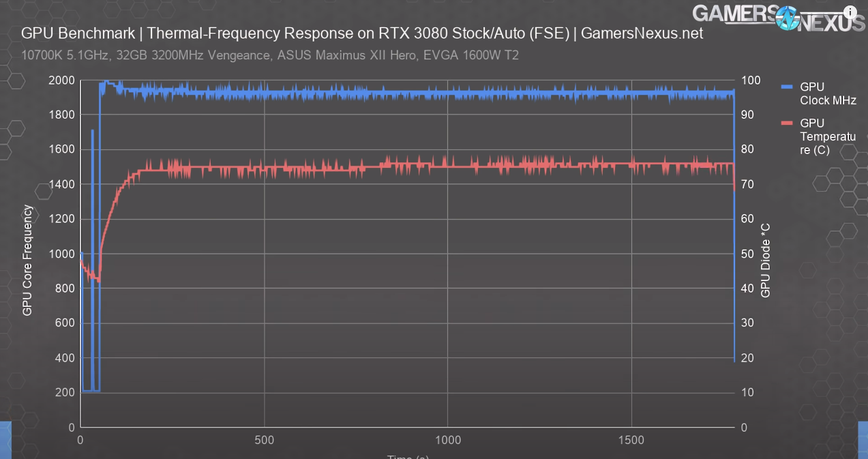Screen dimensions: 868x459
Task: Click the 0 origin tick on time axis
Action: click(x=80, y=441)
